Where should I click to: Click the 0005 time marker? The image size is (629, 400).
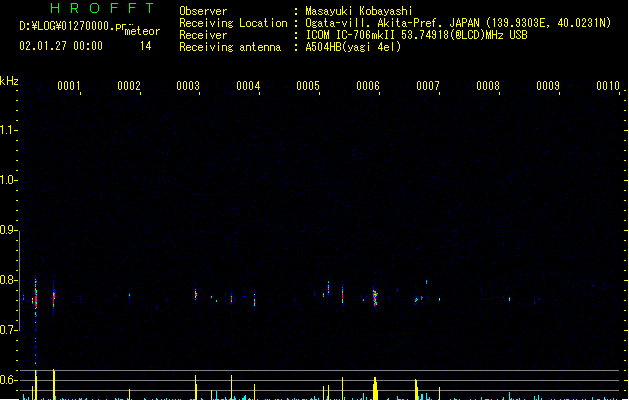coord(308,86)
